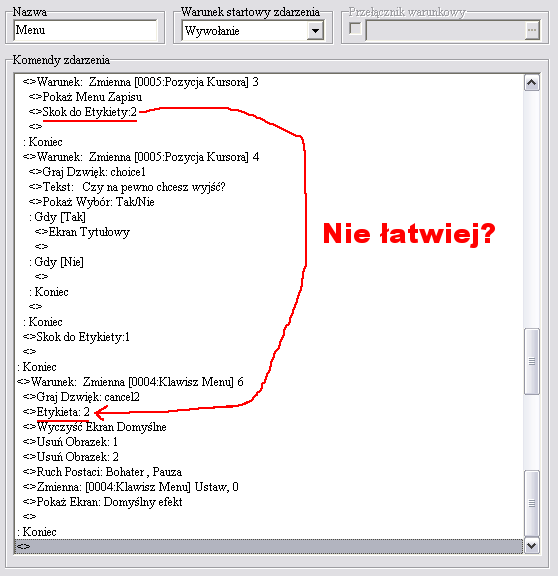Viewport: 558px width, 576px height.
Task: Click the scrollbar up arrow button
Action: click(532, 83)
